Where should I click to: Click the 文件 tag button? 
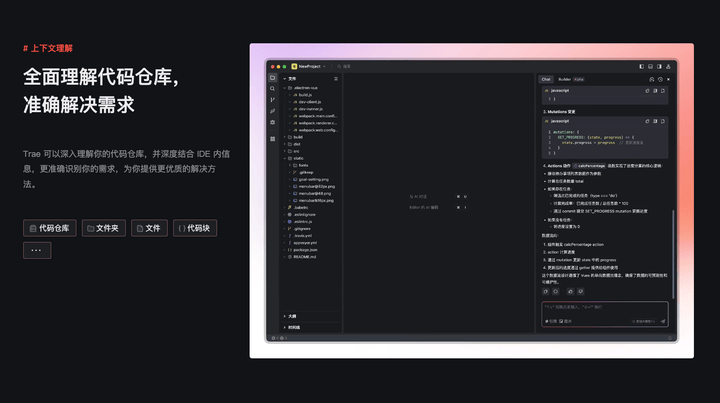(149, 228)
